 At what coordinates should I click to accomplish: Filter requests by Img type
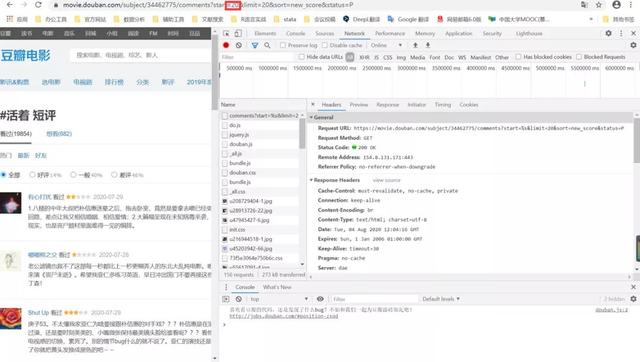(401, 57)
